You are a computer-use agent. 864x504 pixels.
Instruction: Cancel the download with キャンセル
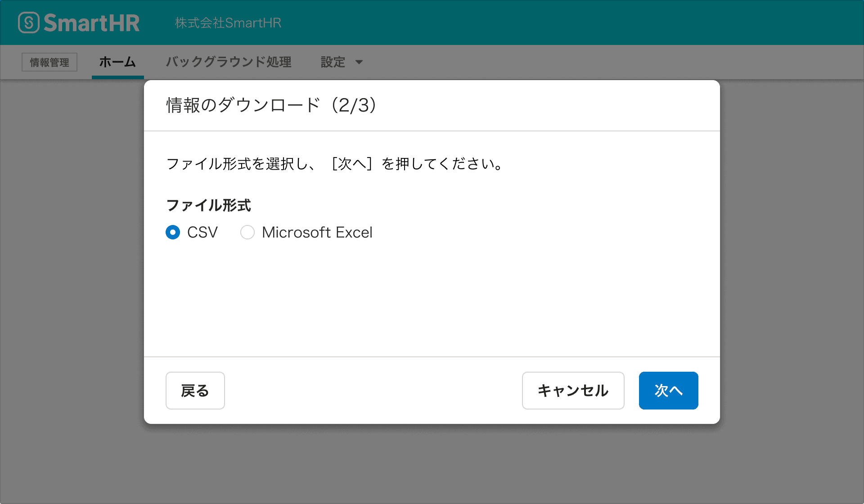tap(573, 391)
